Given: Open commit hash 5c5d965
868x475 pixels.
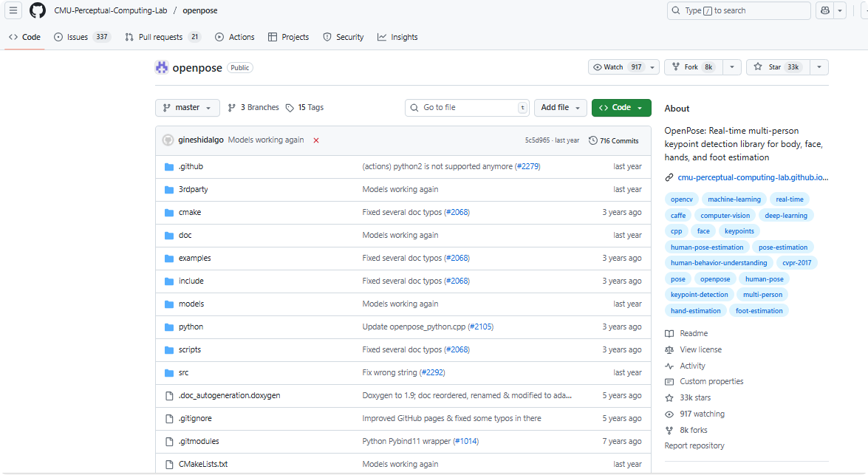Looking at the screenshot, I should click(x=537, y=140).
